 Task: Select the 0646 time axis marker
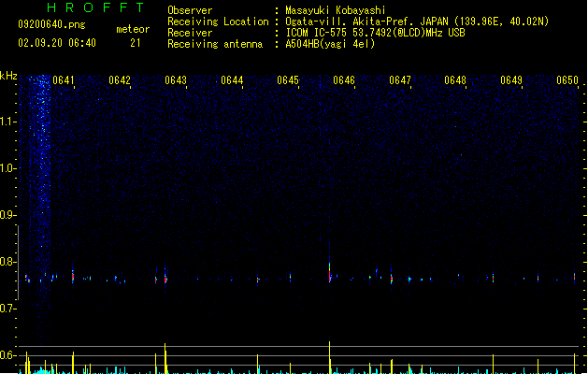tap(344, 80)
